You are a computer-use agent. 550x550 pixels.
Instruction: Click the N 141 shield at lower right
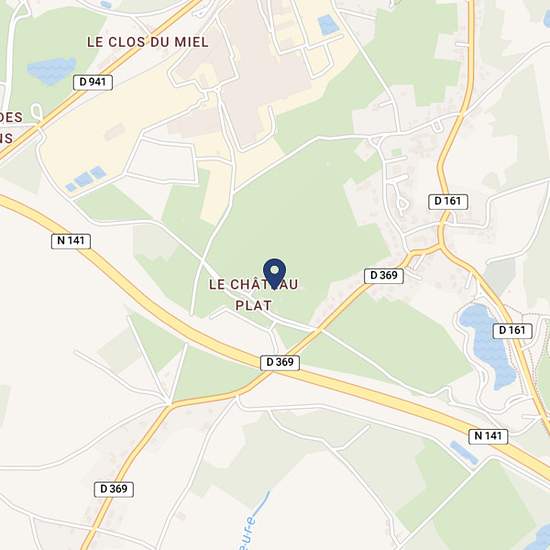488,436
